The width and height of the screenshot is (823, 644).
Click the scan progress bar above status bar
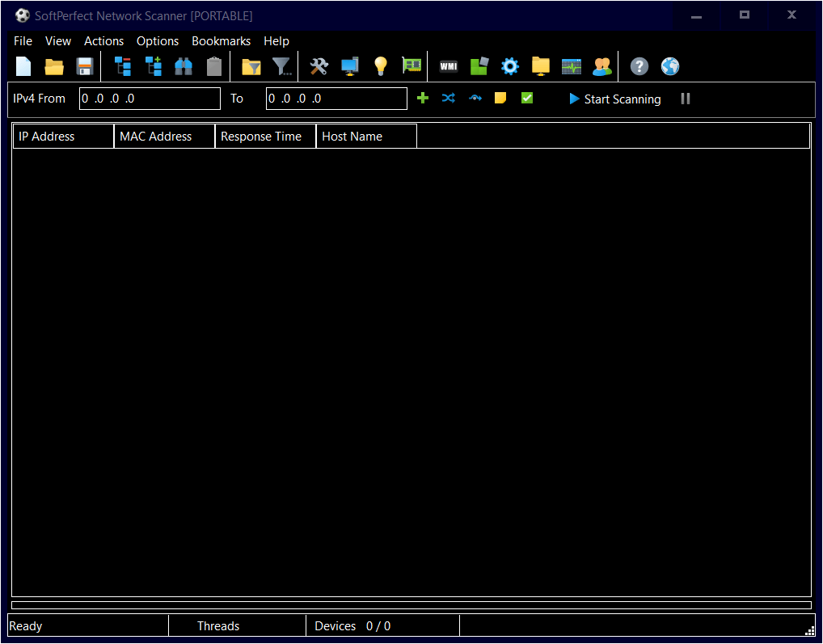pyautogui.click(x=411, y=605)
